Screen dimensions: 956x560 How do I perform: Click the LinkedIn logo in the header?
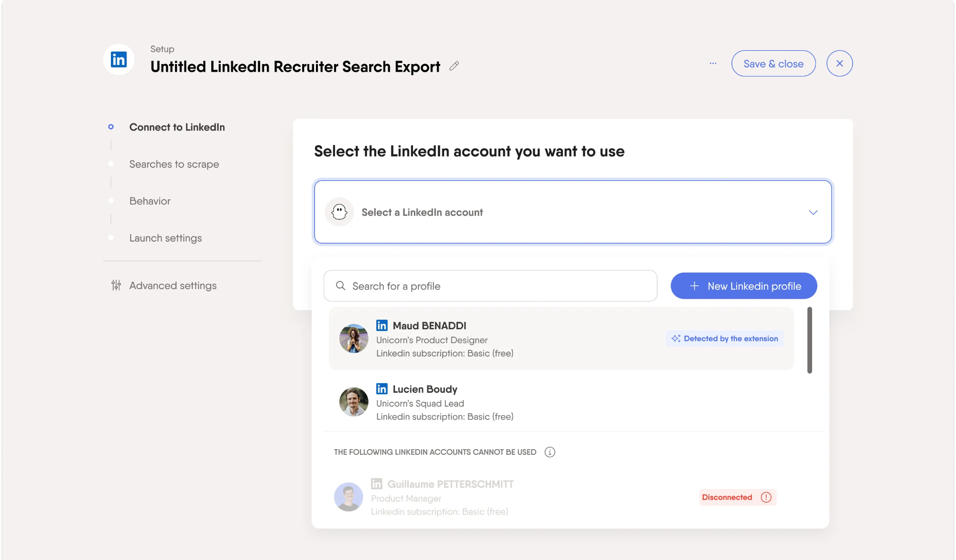pos(119,60)
